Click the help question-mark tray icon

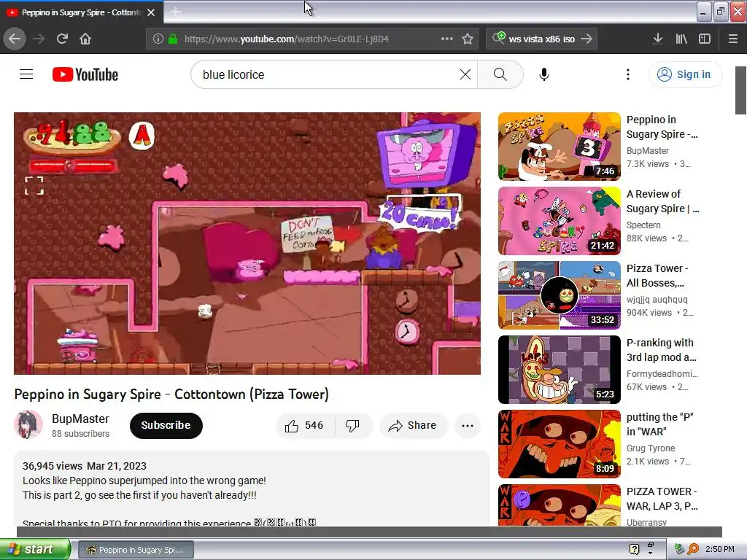point(634,549)
